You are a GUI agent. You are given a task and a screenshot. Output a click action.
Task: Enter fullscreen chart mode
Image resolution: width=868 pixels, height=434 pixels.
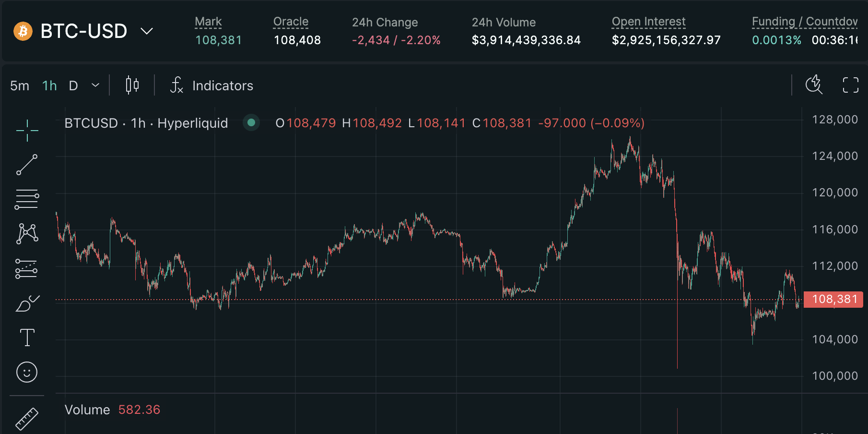coord(850,85)
